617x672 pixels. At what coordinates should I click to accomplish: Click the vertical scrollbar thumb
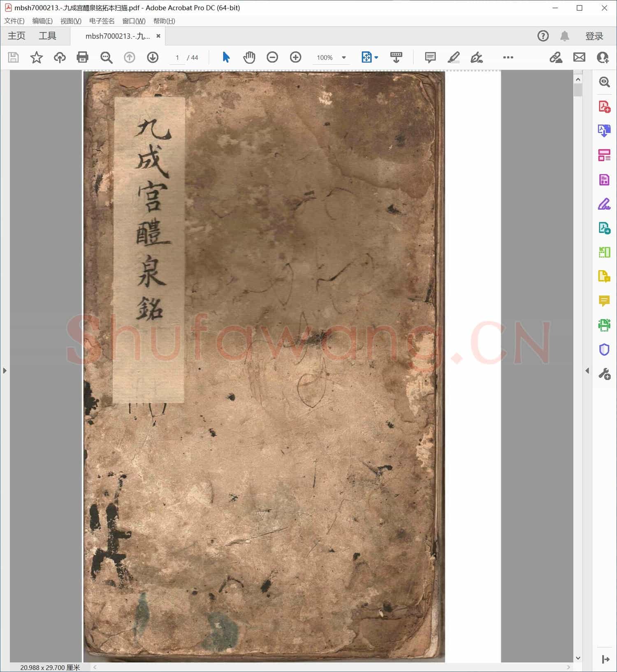[x=578, y=90]
